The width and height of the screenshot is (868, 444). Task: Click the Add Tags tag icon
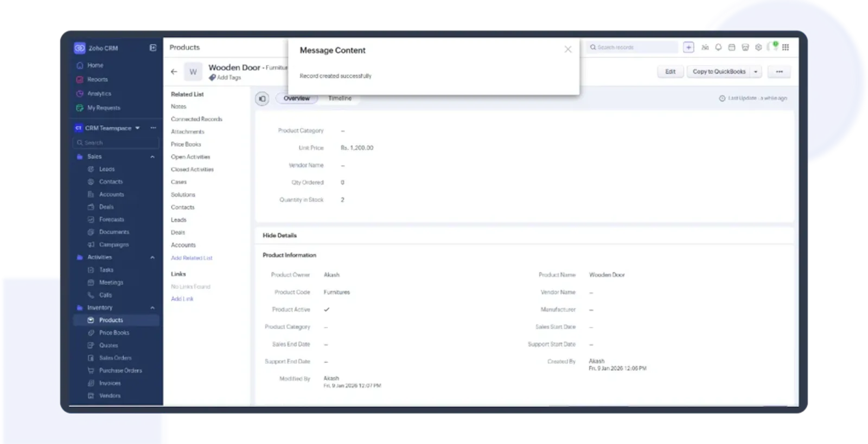pos(212,78)
